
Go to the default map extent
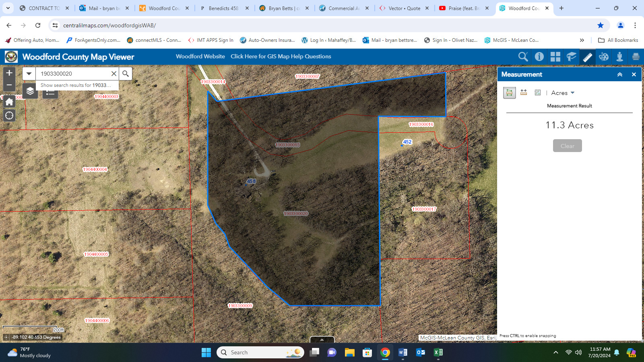(9, 102)
